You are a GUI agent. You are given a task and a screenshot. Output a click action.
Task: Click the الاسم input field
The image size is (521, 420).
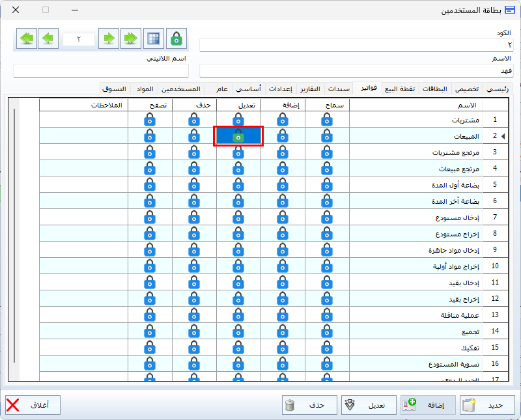click(356, 70)
